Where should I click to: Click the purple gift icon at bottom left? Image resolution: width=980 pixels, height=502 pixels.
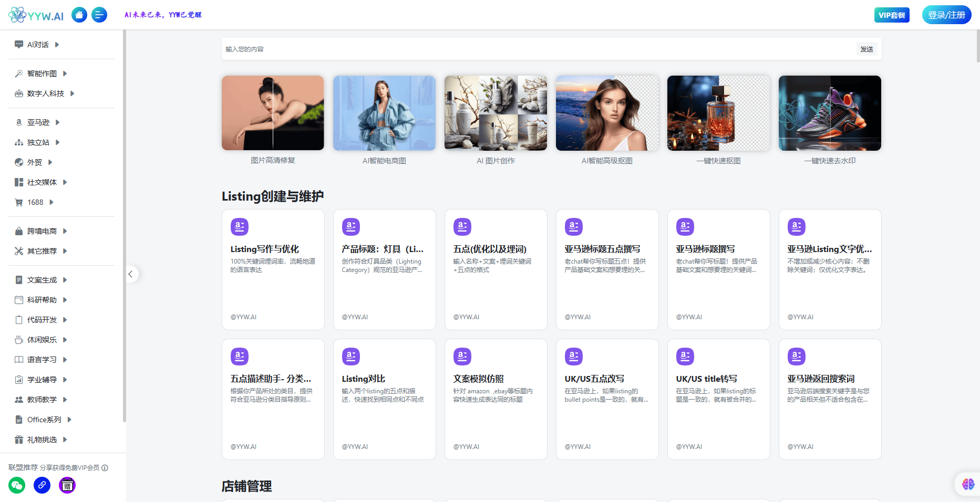(67, 485)
